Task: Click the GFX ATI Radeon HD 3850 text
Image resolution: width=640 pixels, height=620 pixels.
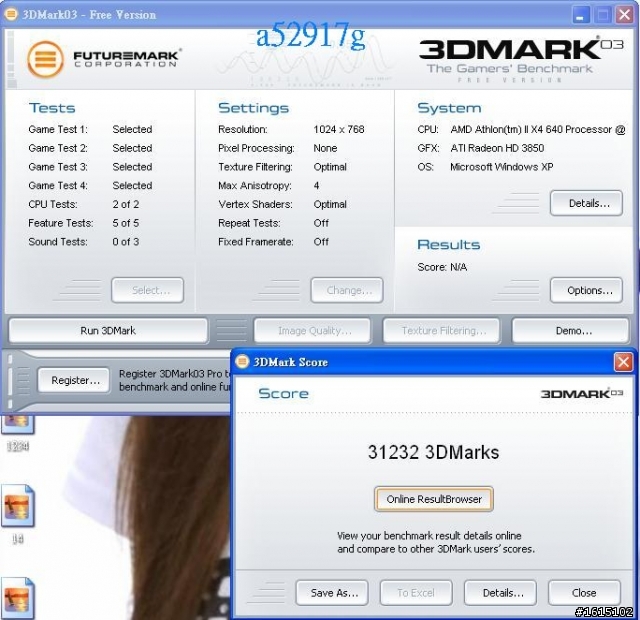Action: point(497,148)
